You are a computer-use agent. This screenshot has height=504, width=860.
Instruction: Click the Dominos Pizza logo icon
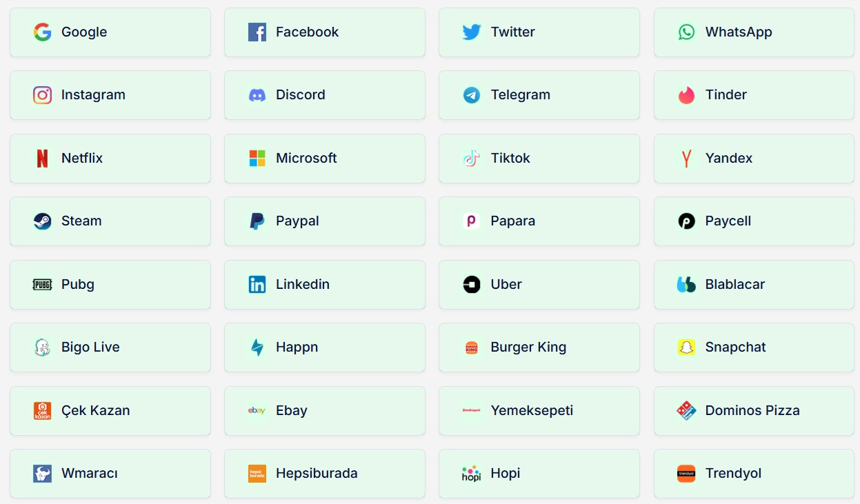686,411
